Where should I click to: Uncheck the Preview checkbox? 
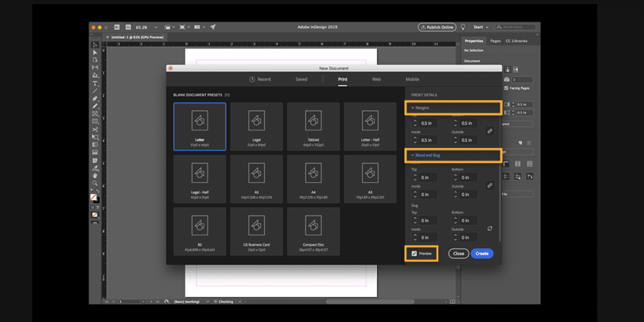coord(414,254)
